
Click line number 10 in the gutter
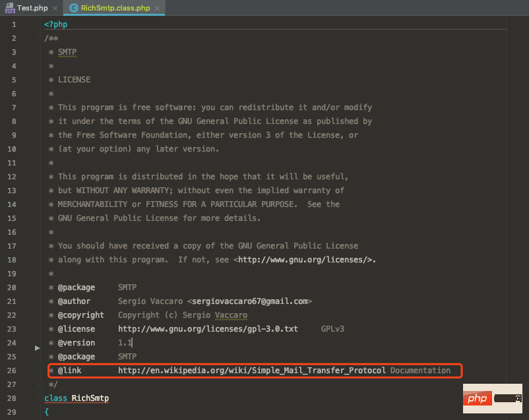tap(12, 149)
